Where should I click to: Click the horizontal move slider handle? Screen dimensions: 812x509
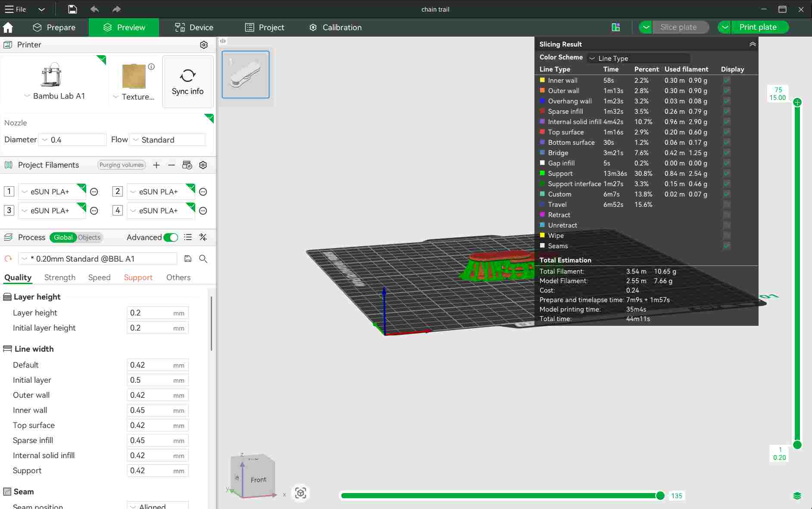coord(660,496)
